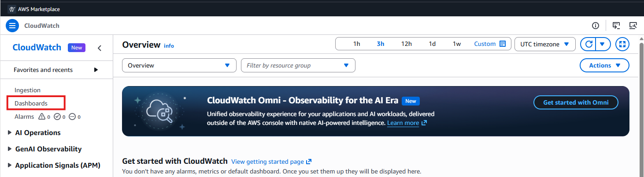Screen dimensions: 644x177
Task: Click the screen search icon in top bar
Action: click(x=633, y=26)
